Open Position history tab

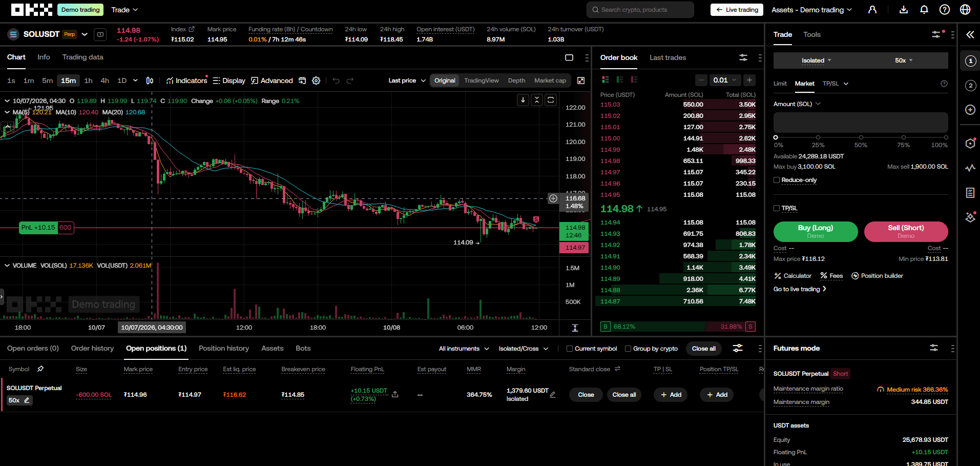pyautogui.click(x=224, y=348)
